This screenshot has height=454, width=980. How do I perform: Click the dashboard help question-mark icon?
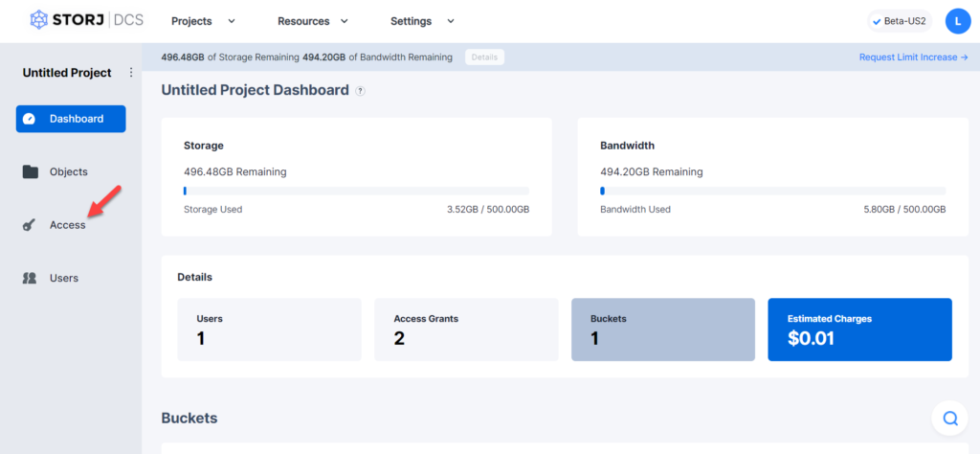pyautogui.click(x=360, y=91)
